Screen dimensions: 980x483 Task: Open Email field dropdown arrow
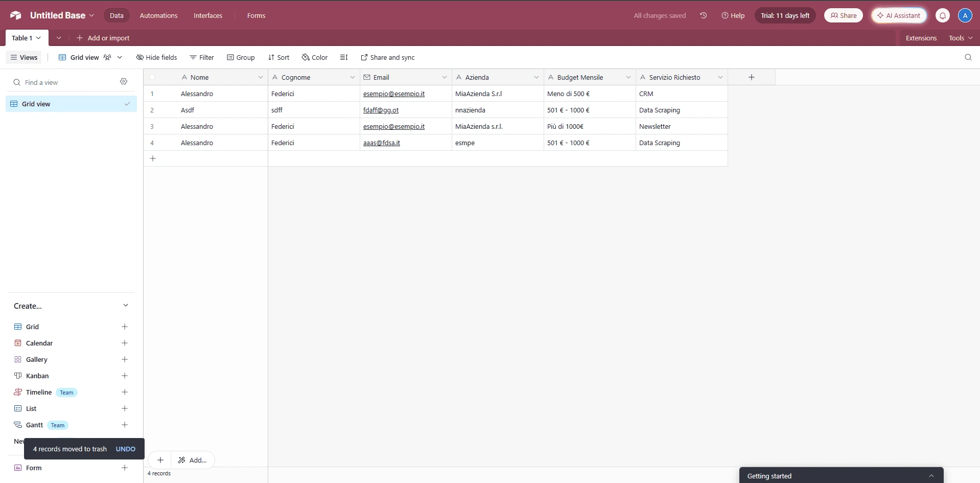click(445, 77)
